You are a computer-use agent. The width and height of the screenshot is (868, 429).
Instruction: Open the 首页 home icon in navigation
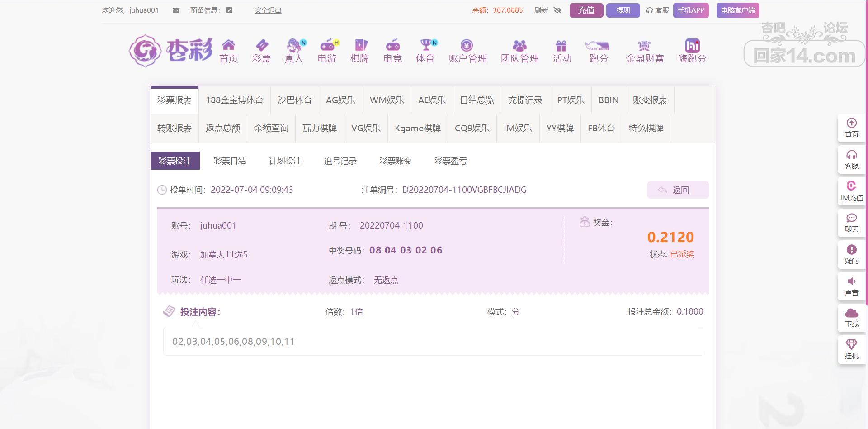coord(228,45)
